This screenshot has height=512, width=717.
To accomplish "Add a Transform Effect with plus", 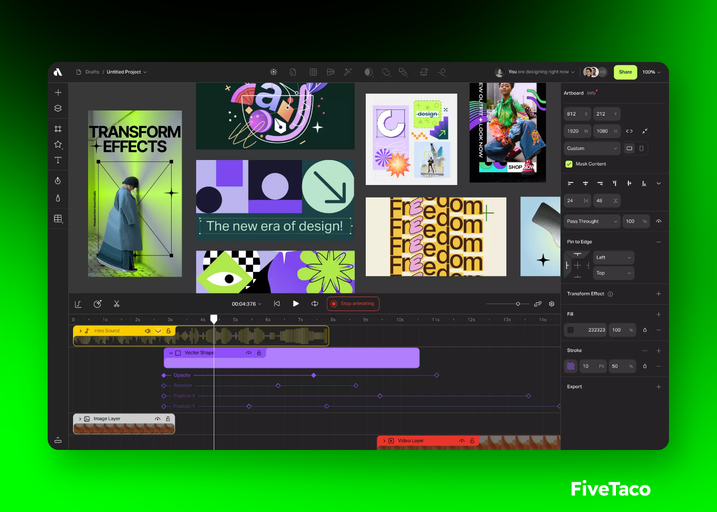I will pos(658,294).
